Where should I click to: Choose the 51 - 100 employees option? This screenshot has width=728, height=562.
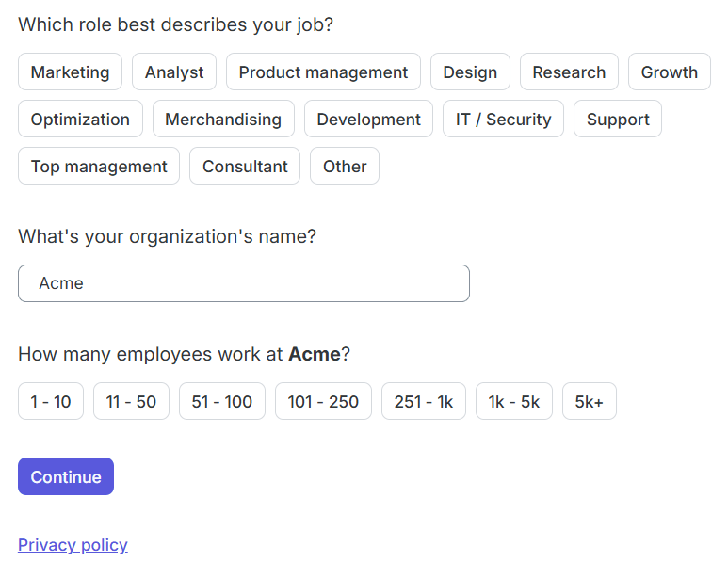(x=222, y=401)
